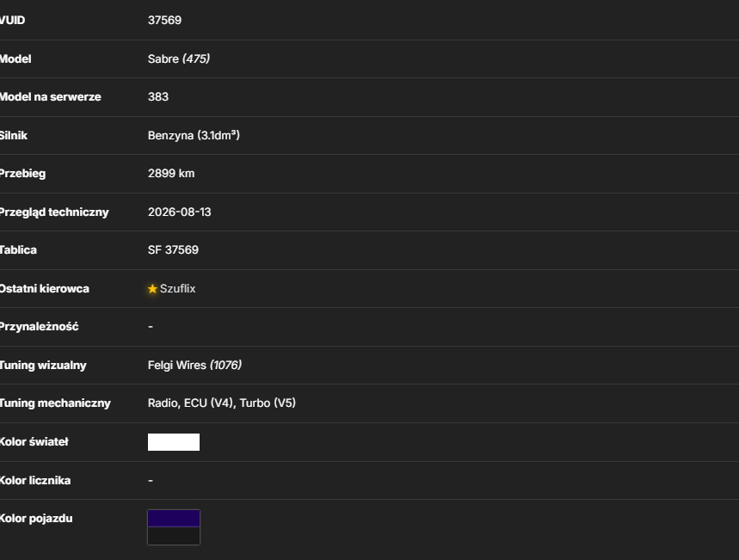This screenshot has height=560, width=739.
Task: Click the Model na serwerze row label
Action: point(50,96)
